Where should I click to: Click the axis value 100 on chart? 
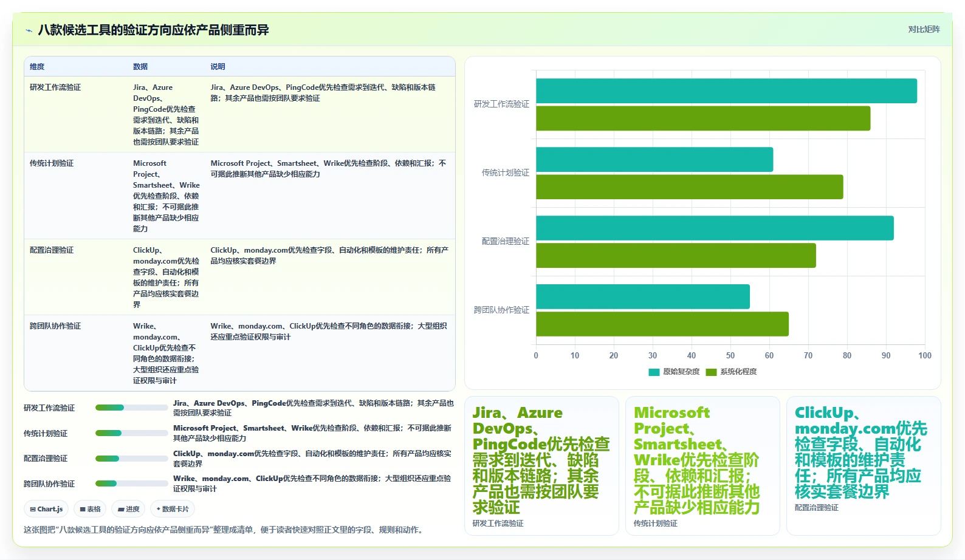pyautogui.click(x=925, y=356)
